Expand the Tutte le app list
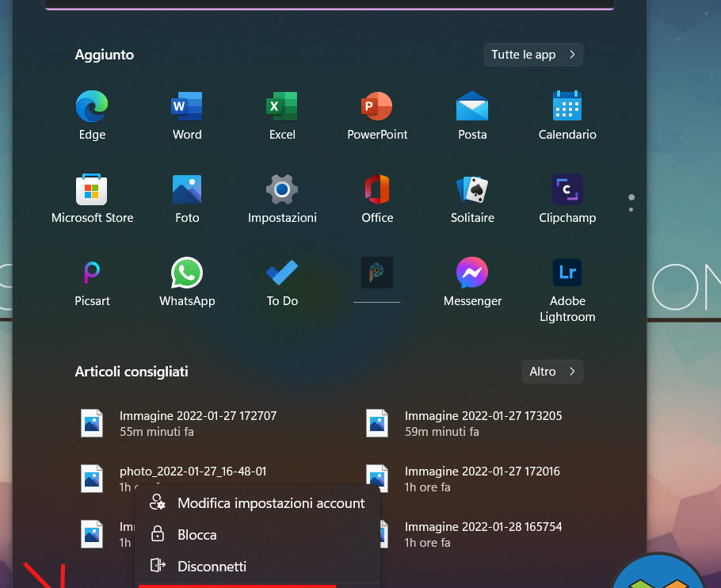Image resolution: width=721 pixels, height=588 pixels. [533, 55]
